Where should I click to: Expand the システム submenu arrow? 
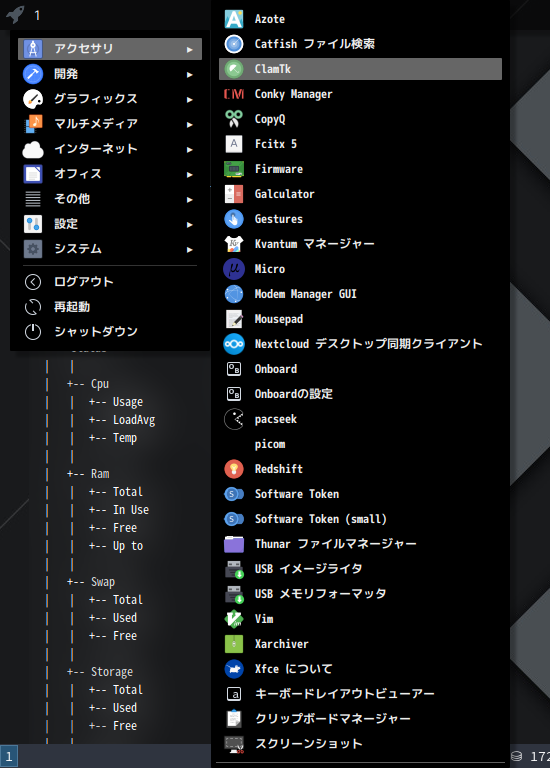(190, 249)
